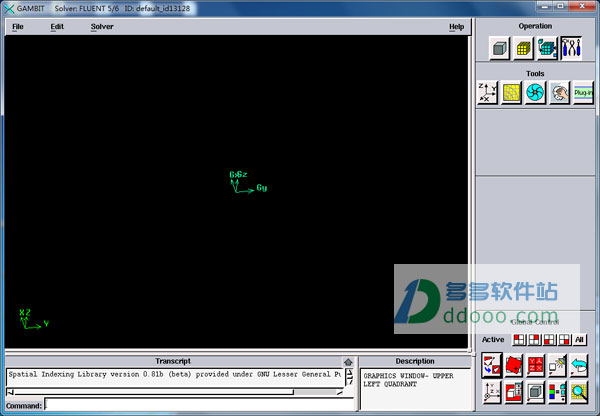Click the center Gx Gy Gz coordinate marker
This screenshot has width=600, height=416.
coord(248,182)
